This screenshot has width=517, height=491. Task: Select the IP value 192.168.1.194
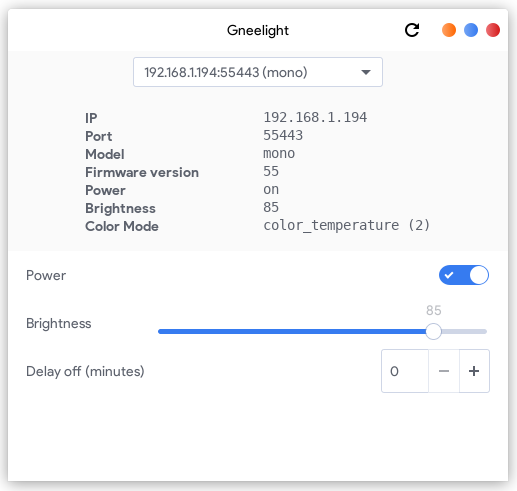pyautogui.click(x=315, y=117)
